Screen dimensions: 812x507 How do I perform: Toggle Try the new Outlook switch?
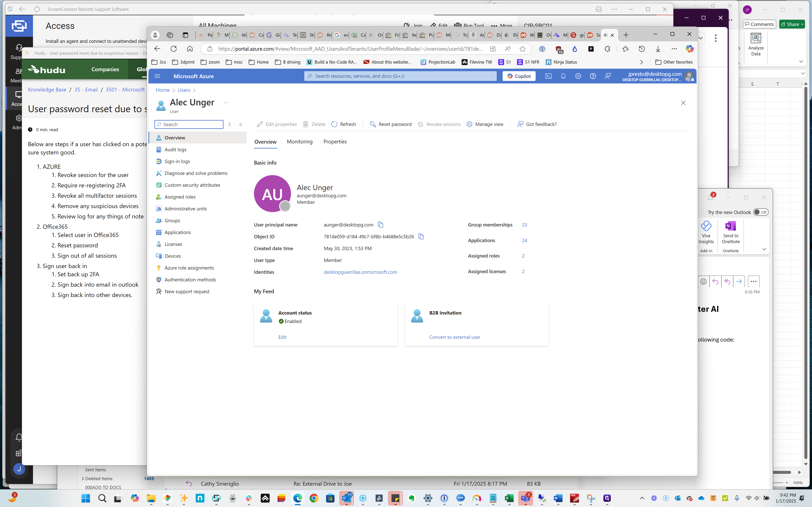[x=760, y=212]
